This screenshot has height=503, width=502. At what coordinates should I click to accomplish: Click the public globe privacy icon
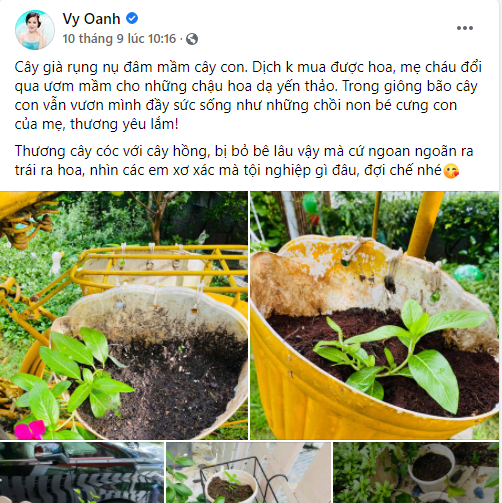point(192,39)
